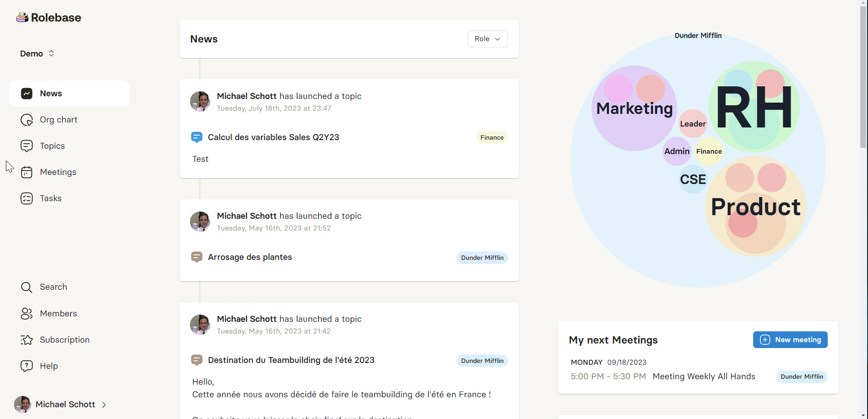Viewport: 868px width, 419px height.
Task: Click the Rolebase logo icon
Action: click(22, 17)
